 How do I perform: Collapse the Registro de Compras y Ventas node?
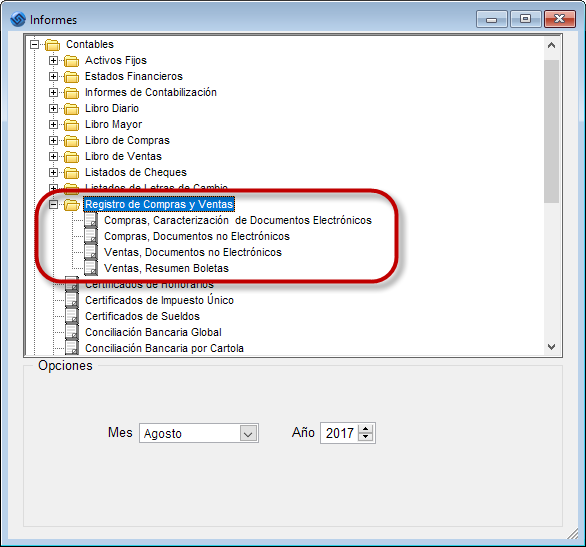click(x=53, y=204)
